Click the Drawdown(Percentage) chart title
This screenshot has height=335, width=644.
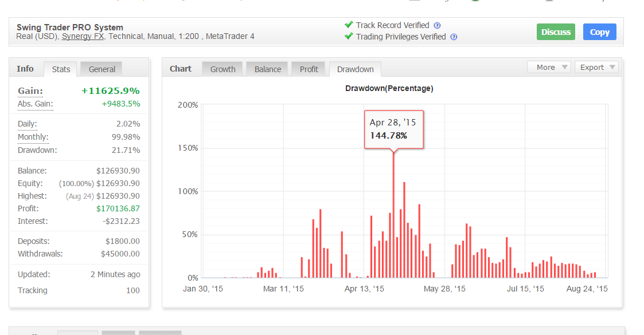pyautogui.click(x=389, y=89)
